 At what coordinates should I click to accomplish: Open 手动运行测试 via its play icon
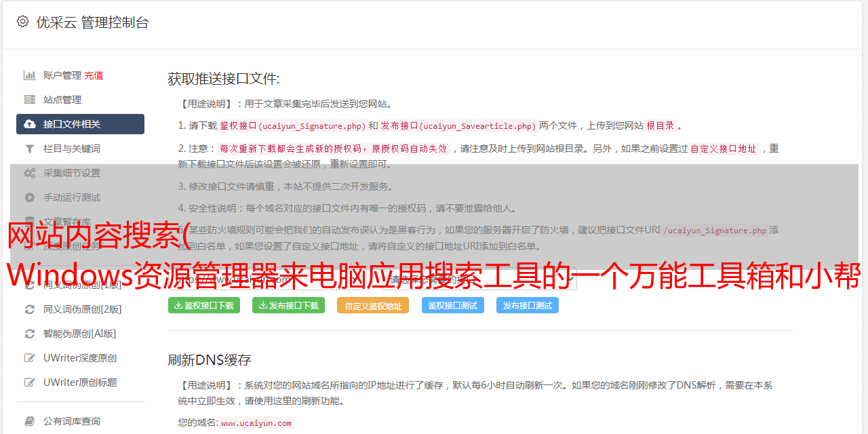[x=30, y=197]
